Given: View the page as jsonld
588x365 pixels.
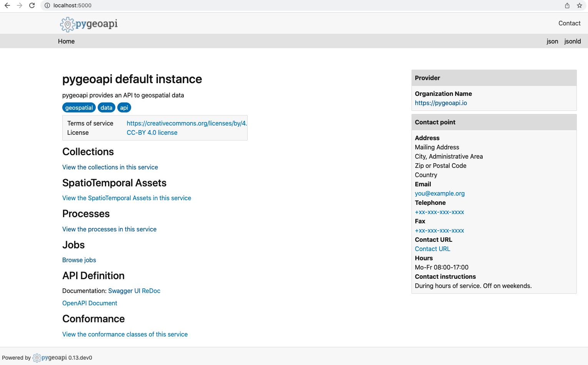Looking at the screenshot, I should [573, 41].
